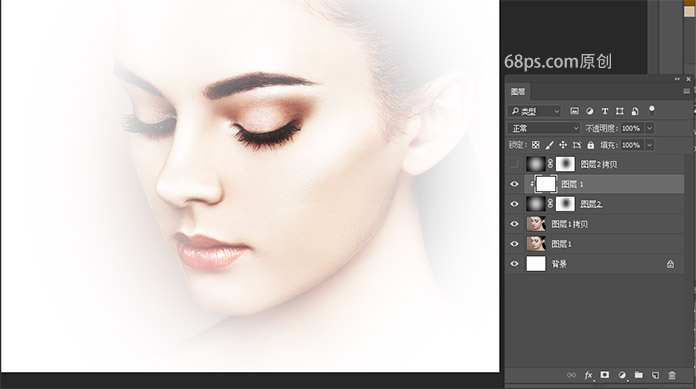
Task: Hide face-photo 图层1 above 背景
Action: pos(514,244)
